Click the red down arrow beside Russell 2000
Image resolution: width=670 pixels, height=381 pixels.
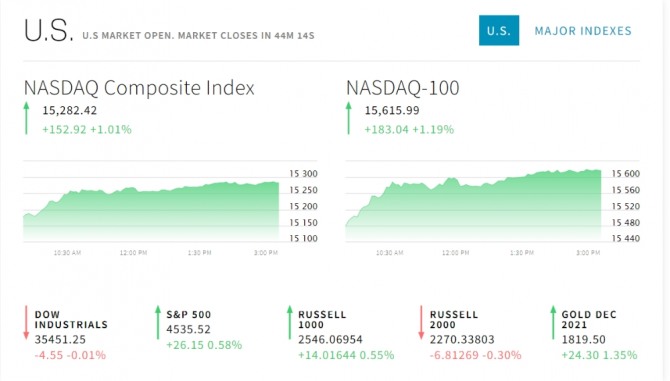click(x=421, y=322)
